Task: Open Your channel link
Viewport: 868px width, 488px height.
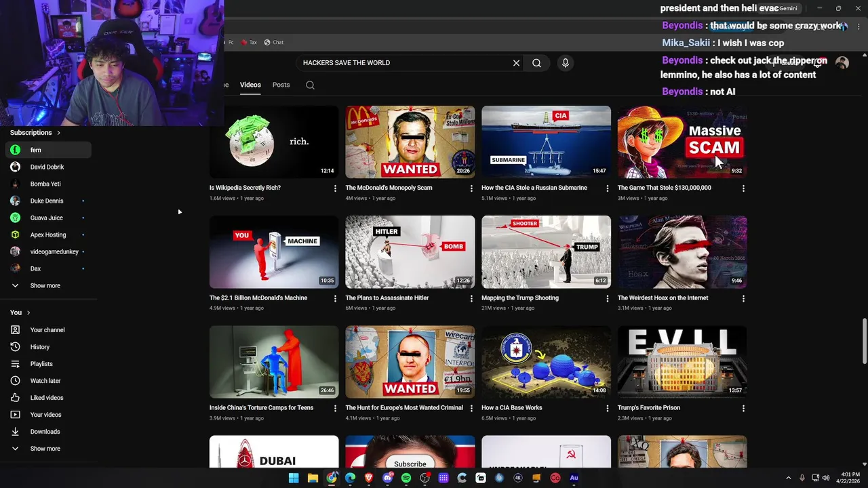Action: 49,330
